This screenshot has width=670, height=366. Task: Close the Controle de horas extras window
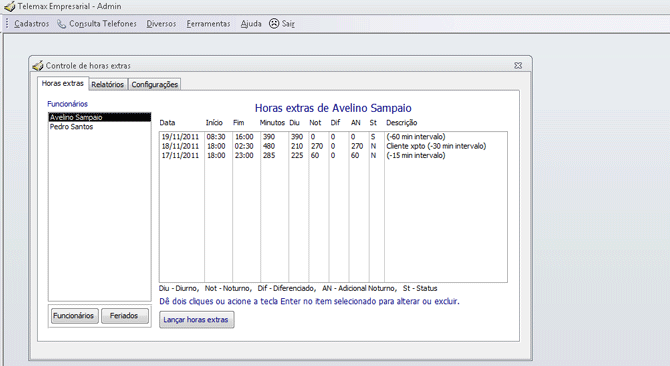click(518, 65)
